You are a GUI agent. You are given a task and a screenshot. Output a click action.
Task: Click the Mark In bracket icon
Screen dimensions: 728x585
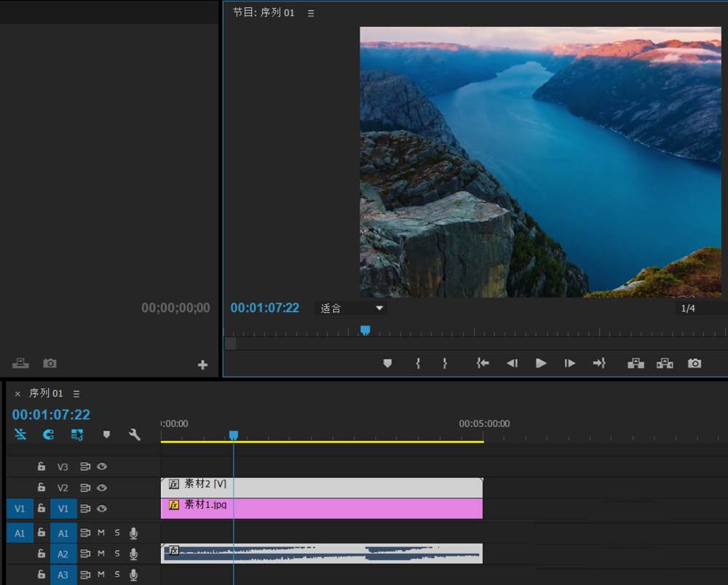pos(418,363)
